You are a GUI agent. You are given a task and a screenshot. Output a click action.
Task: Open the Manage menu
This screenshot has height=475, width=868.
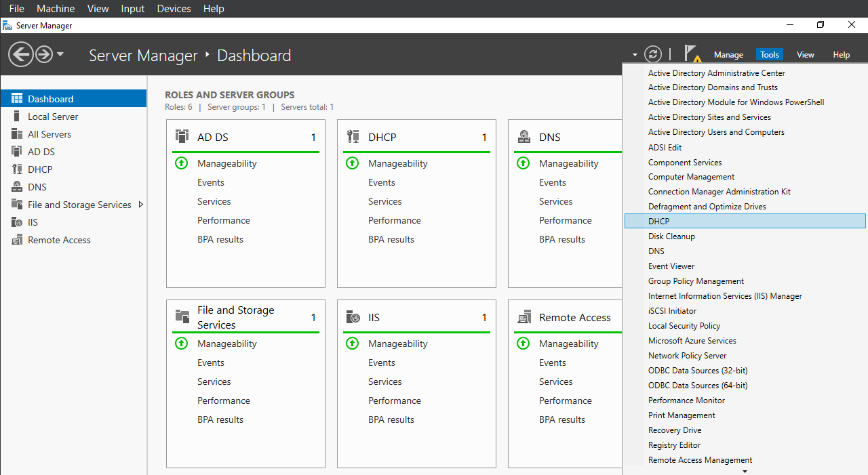tap(728, 55)
